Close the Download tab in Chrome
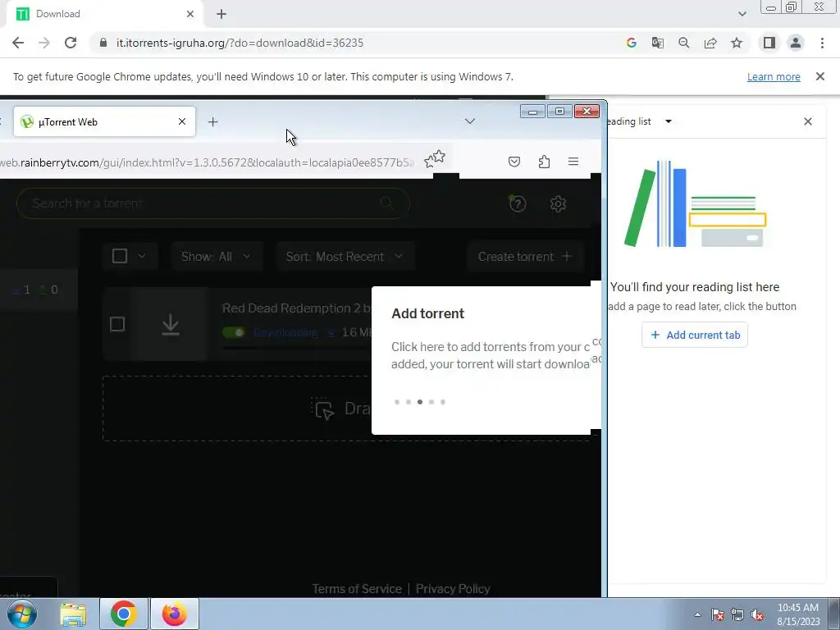 click(x=190, y=14)
